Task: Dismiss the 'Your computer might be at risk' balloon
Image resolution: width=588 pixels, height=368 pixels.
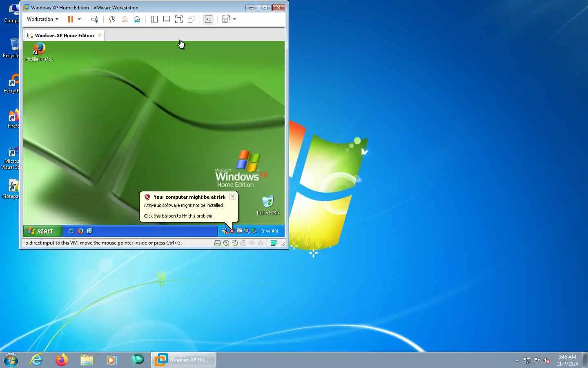Action: coord(233,196)
